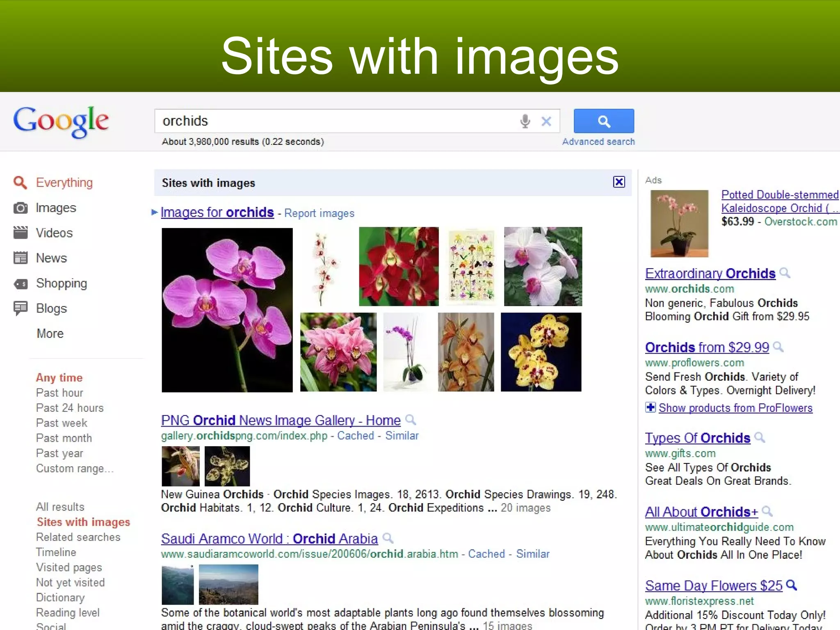Filter results to Past month
840x630 pixels.
pyautogui.click(x=64, y=438)
